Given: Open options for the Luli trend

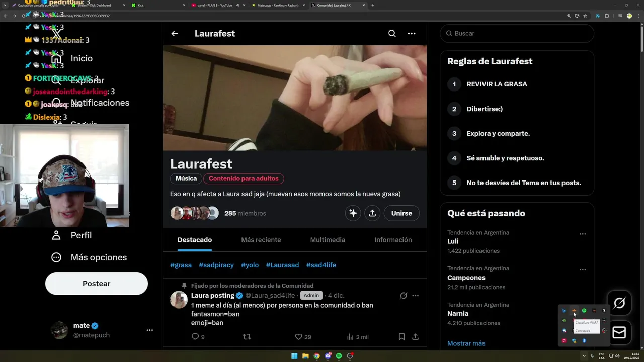Looking at the screenshot, I should [x=583, y=234].
